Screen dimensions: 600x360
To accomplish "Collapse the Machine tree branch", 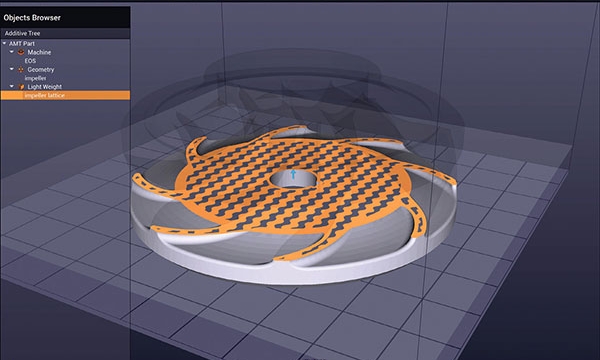I will pyautogui.click(x=12, y=52).
